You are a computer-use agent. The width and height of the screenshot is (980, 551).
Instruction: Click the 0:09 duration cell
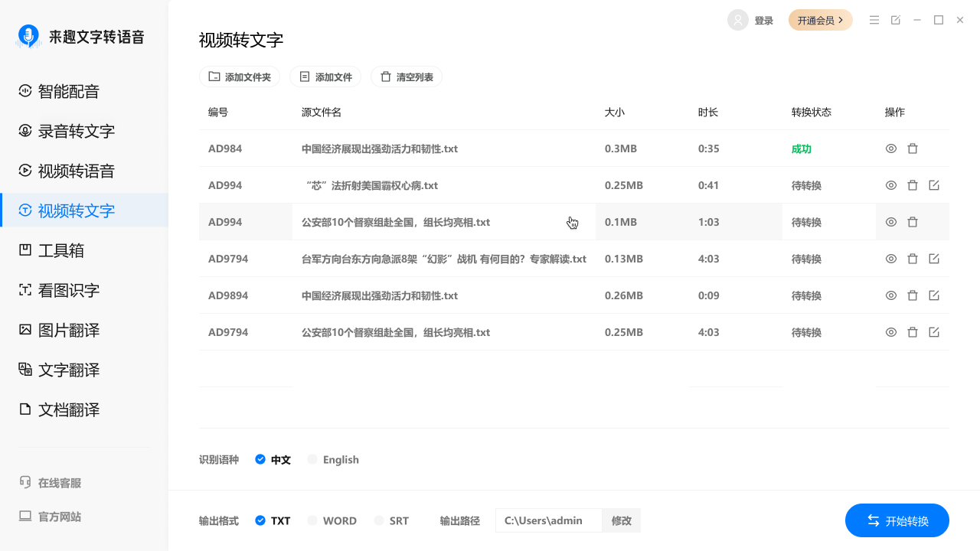pos(709,295)
